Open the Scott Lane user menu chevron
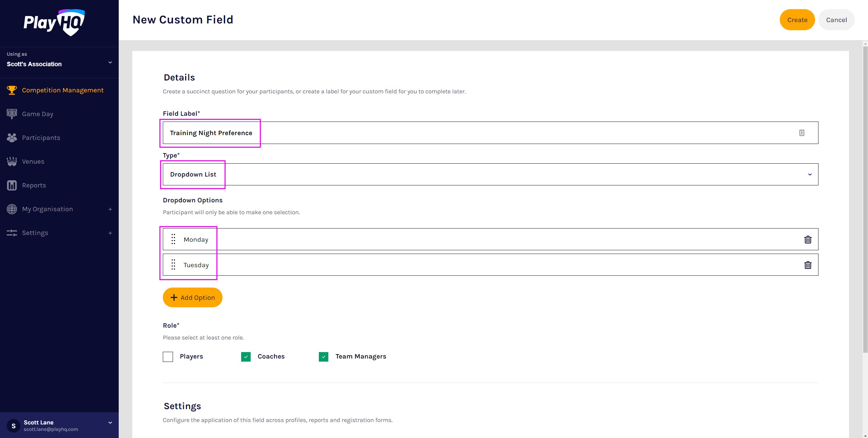 (110, 422)
